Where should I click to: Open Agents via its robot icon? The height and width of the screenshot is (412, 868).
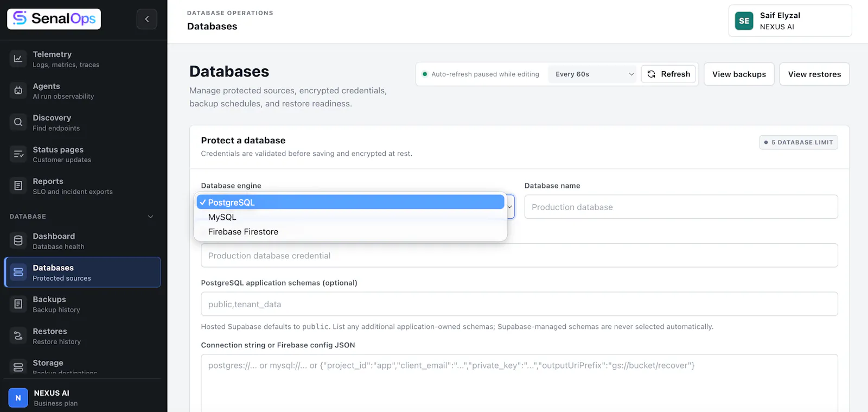(18, 91)
